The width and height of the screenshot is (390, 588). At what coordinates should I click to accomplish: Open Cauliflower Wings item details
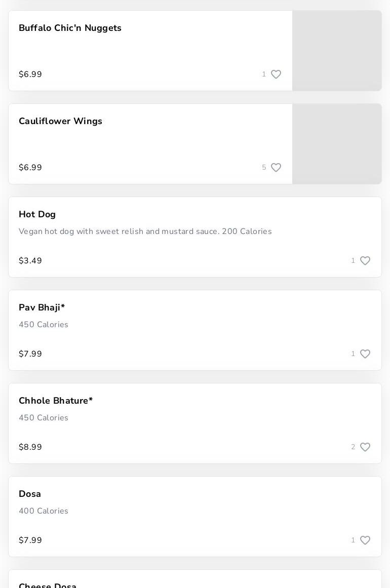tap(60, 122)
